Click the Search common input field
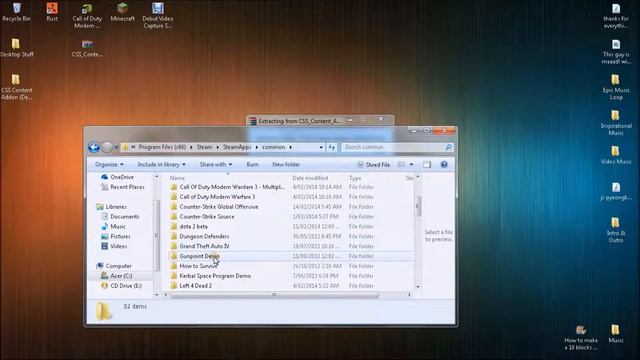Viewport: 640px width, 360px height. click(397, 147)
